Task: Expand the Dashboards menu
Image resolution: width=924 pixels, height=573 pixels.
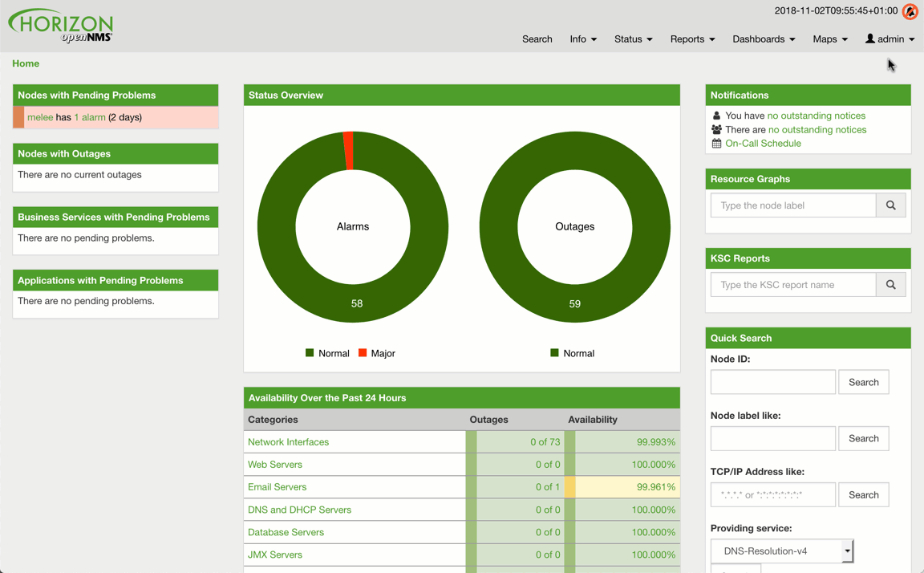Action: tap(763, 39)
